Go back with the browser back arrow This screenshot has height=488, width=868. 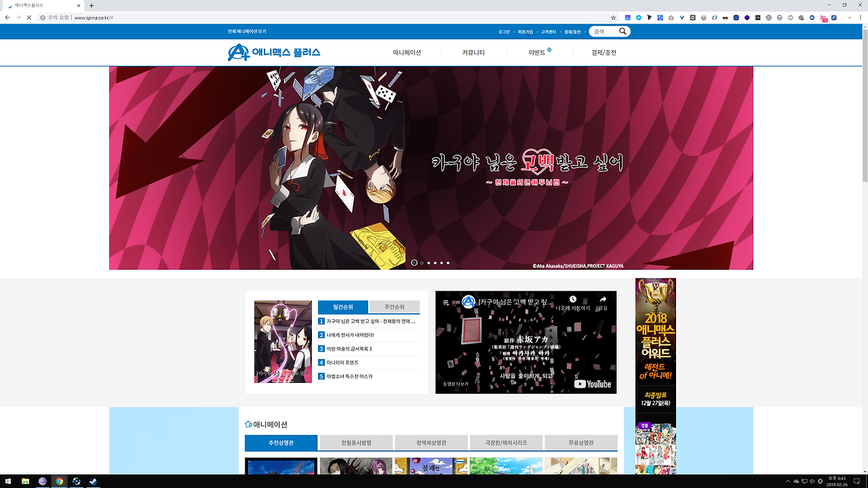7,17
